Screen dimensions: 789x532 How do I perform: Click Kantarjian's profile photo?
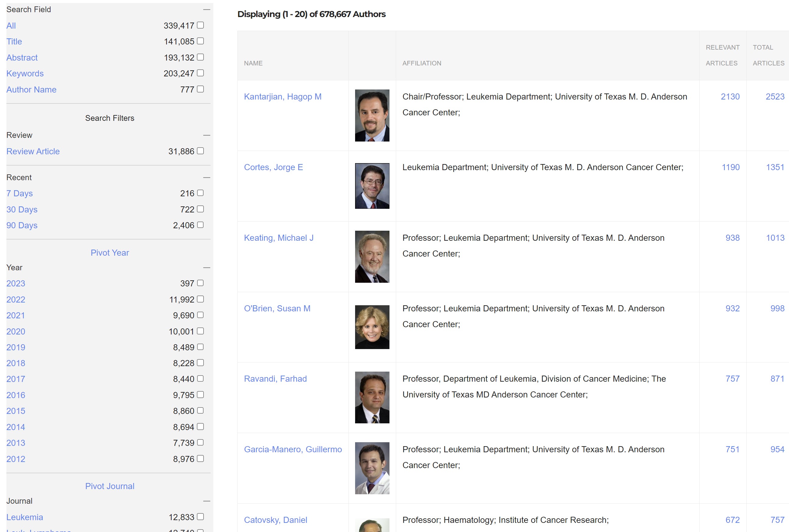click(x=372, y=115)
